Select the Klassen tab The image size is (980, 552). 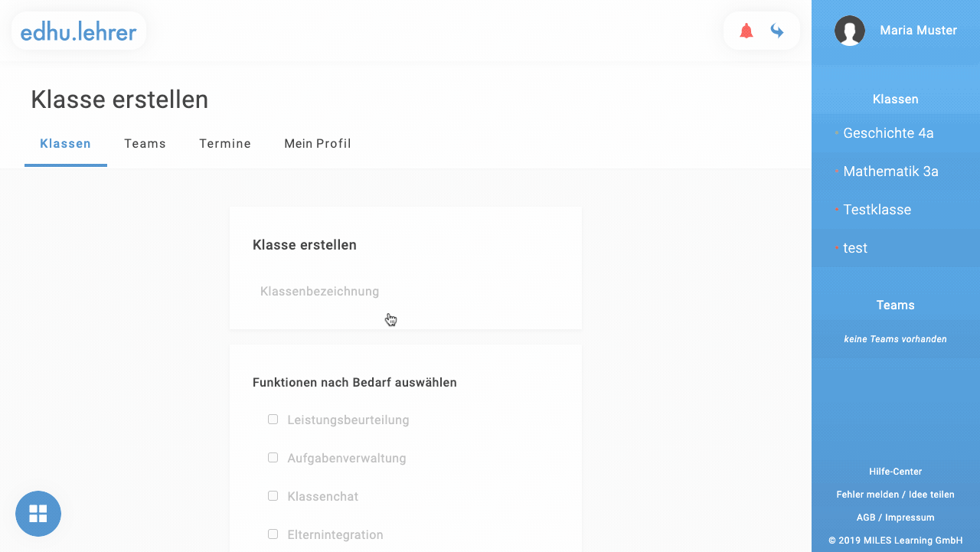(66, 144)
